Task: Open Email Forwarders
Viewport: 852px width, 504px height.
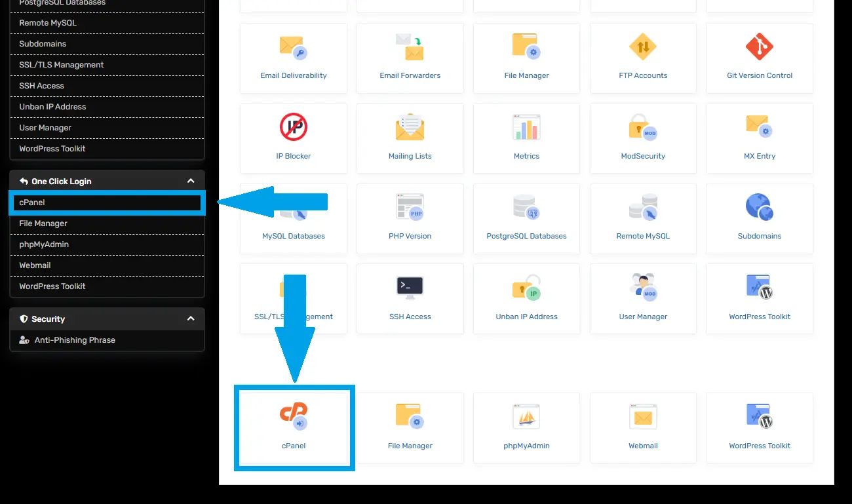Action: click(410, 58)
